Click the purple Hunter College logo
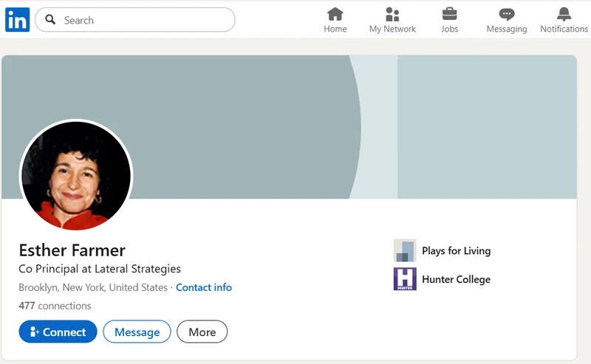The width and height of the screenshot is (591, 364). point(405,279)
